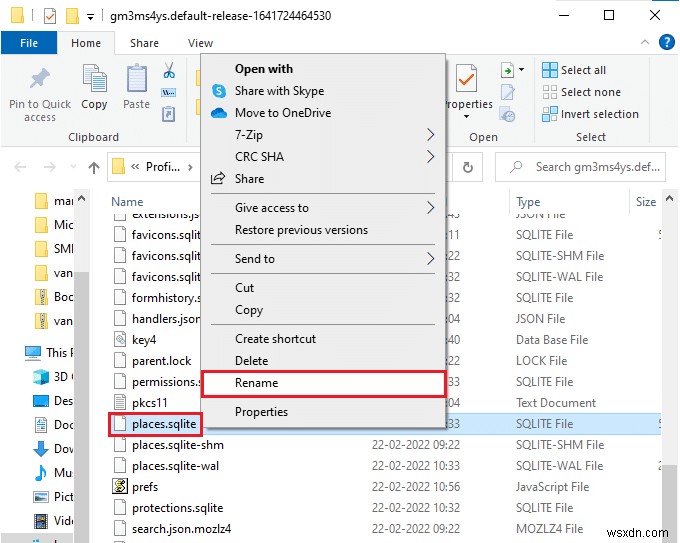
Task: Click the Edit document icon in Open group
Action: coord(507,92)
